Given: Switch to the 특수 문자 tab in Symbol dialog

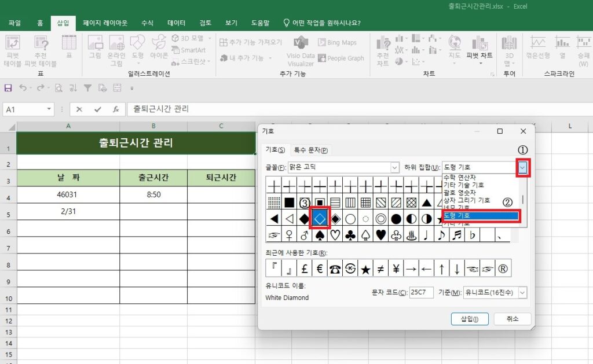Looking at the screenshot, I should pyautogui.click(x=310, y=150).
